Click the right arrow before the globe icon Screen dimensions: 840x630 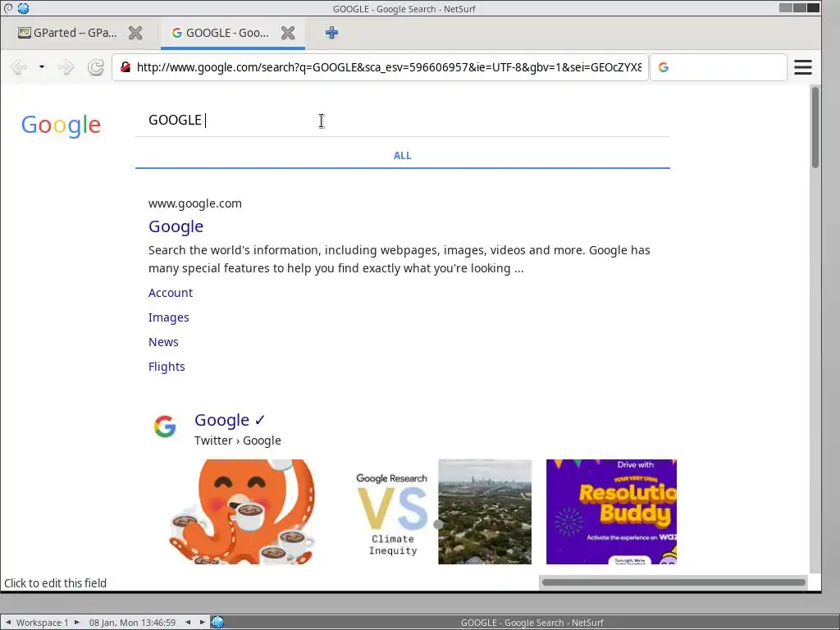coord(202,622)
